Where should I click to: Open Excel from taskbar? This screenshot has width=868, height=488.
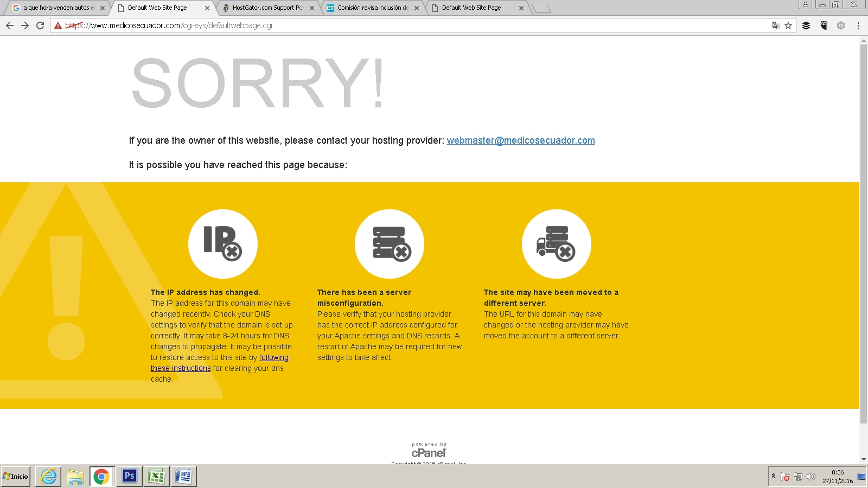tap(156, 477)
